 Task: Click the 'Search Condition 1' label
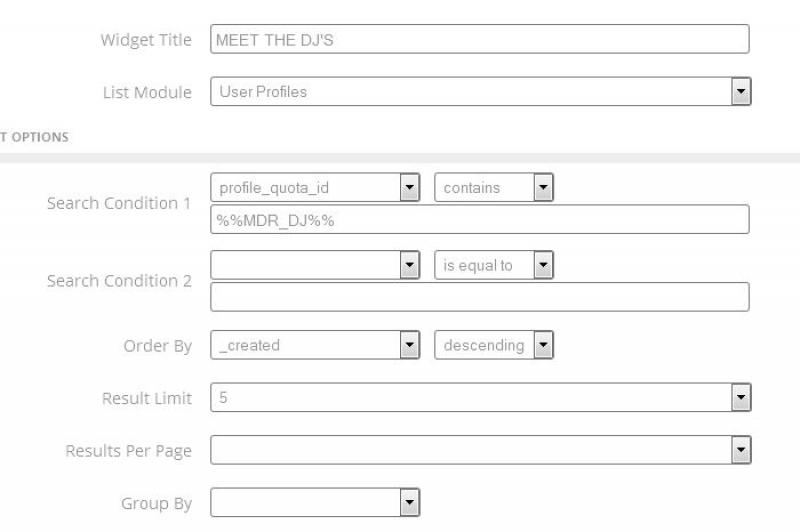119,203
